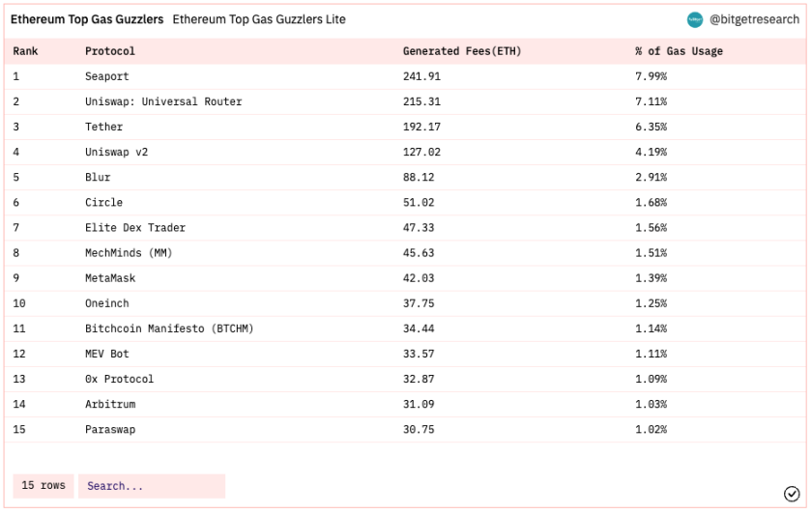
Task: Select the Elite Dex Trader cell
Action: tap(135, 228)
